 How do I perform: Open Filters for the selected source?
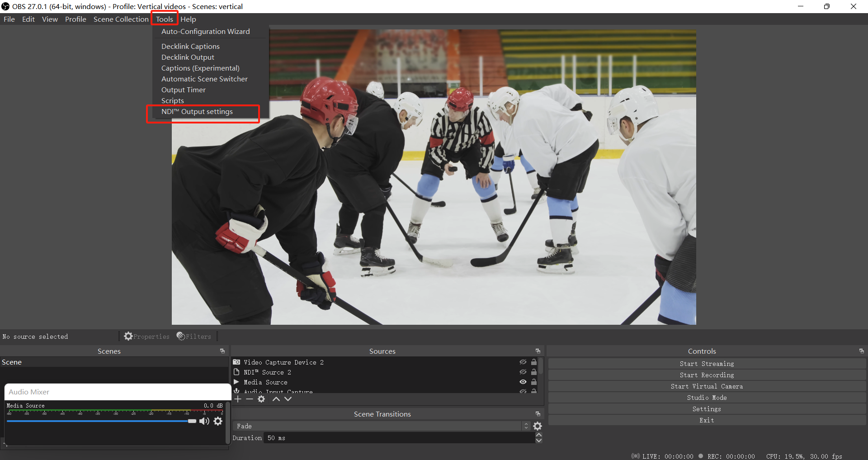(x=194, y=336)
